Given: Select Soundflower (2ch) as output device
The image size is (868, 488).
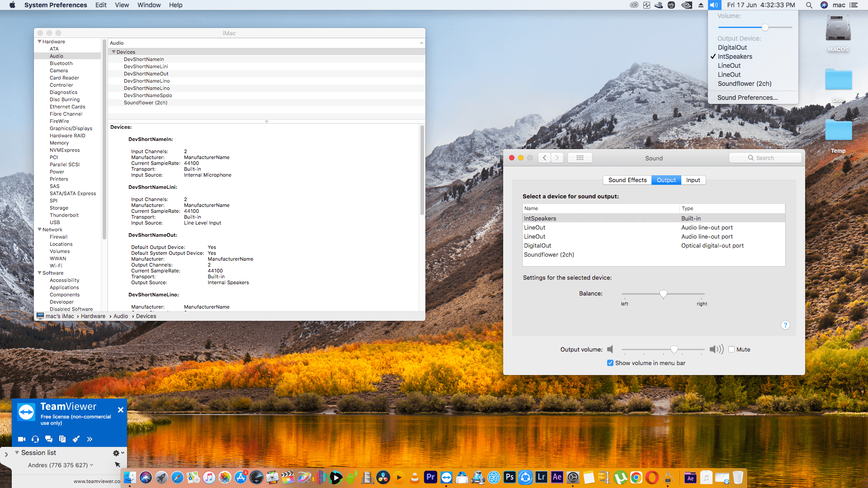Looking at the screenshot, I should pos(549,254).
